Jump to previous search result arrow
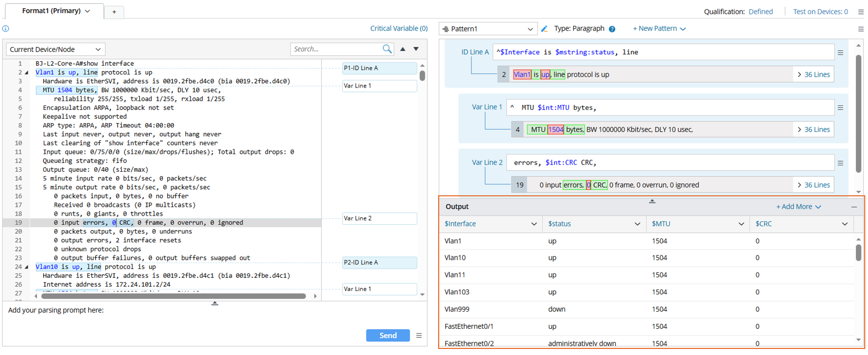This screenshot has height=355, width=868. (x=403, y=49)
